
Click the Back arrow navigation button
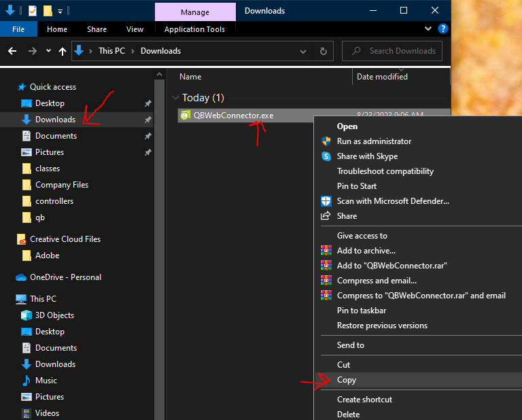click(x=12, y=51)
